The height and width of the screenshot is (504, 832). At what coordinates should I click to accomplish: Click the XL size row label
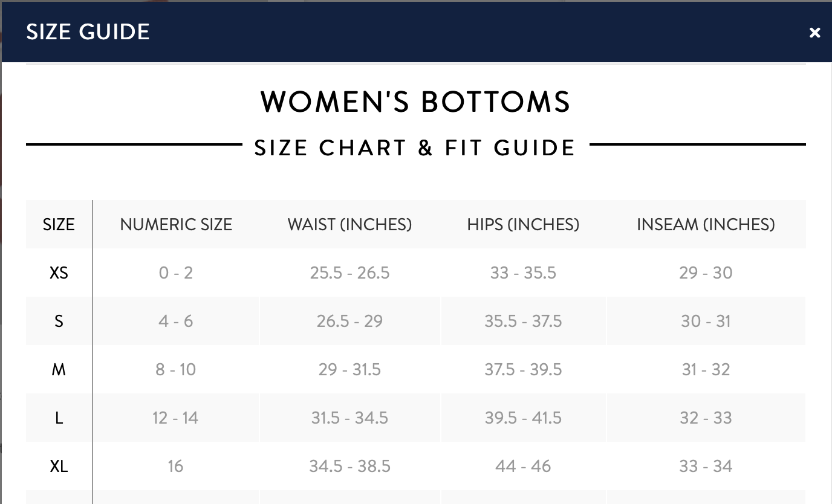[59, 467]
